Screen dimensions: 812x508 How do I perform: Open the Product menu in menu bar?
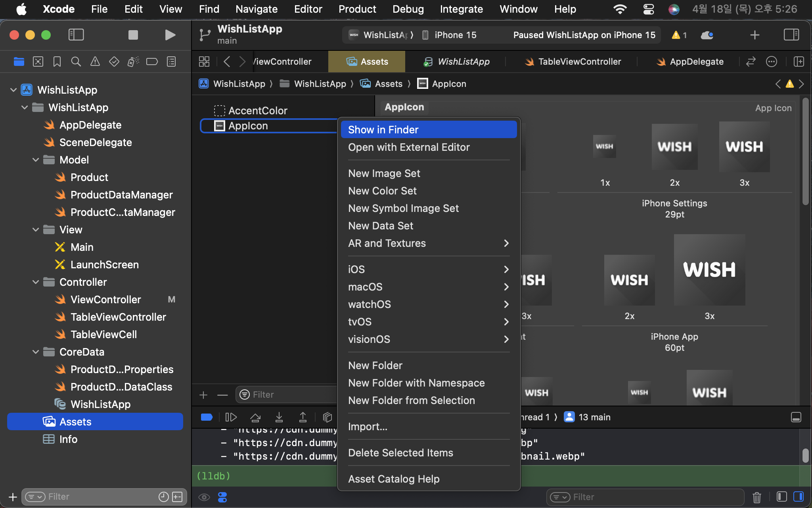[x=357, y=9]
